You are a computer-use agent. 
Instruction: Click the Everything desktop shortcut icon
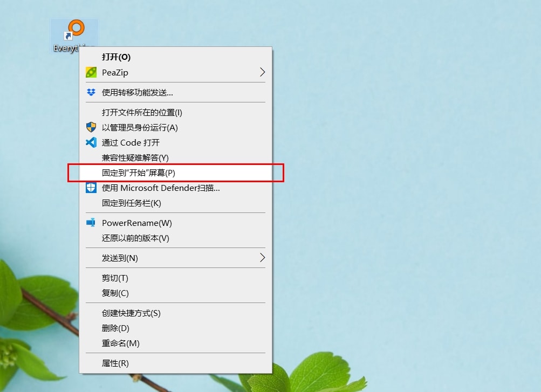click(74, 30)
